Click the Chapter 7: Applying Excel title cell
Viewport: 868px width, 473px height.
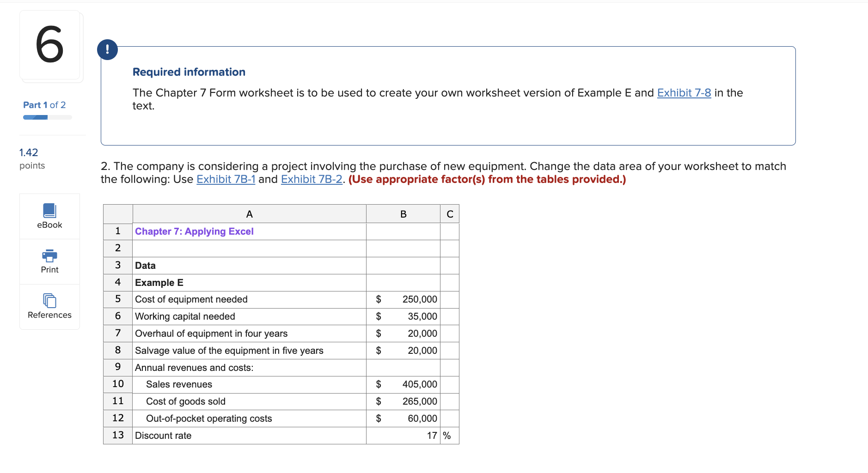[194, 231]
